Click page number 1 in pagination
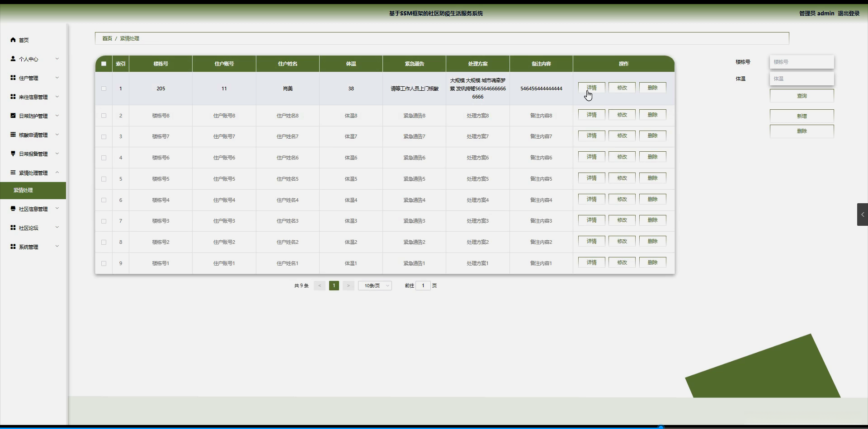Image resolution: width=868 pixels, height=429 pixels. coord(334,286)
